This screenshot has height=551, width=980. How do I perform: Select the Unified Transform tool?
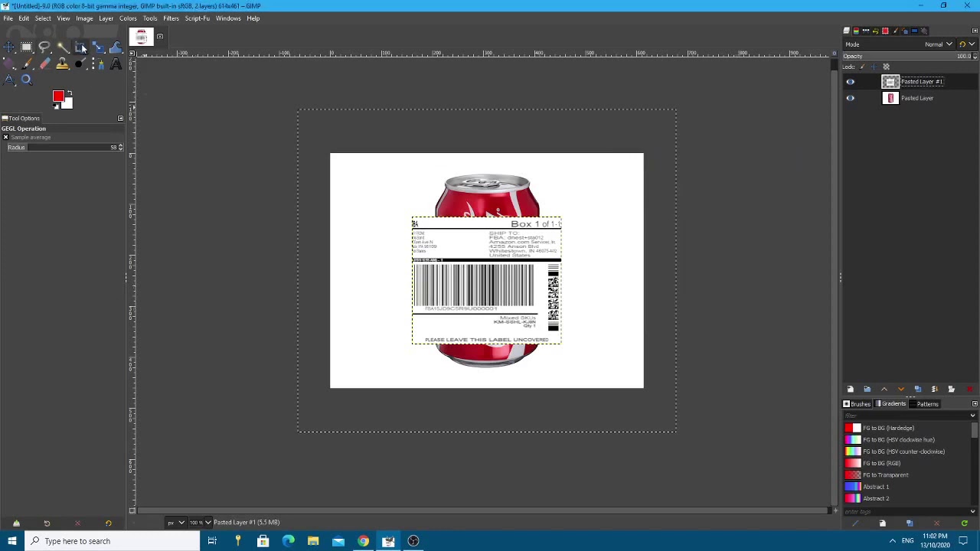pos(98,47)
